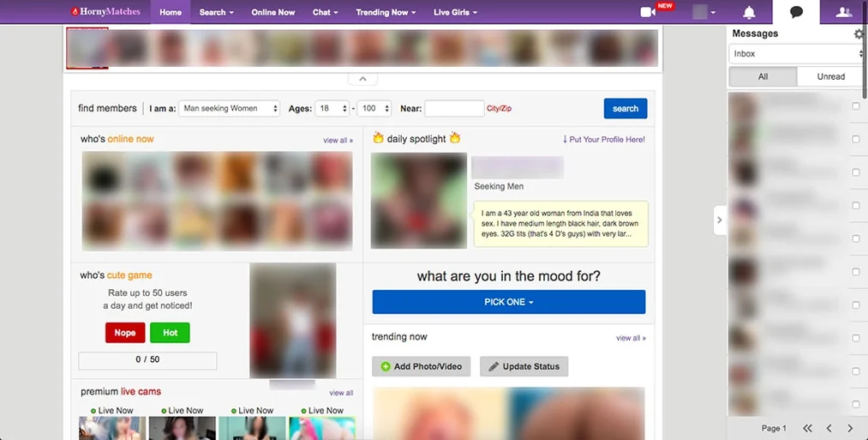Click the Put Your Profile Here link
Viewport: 868px width, 440px height.
click(604, 140)
